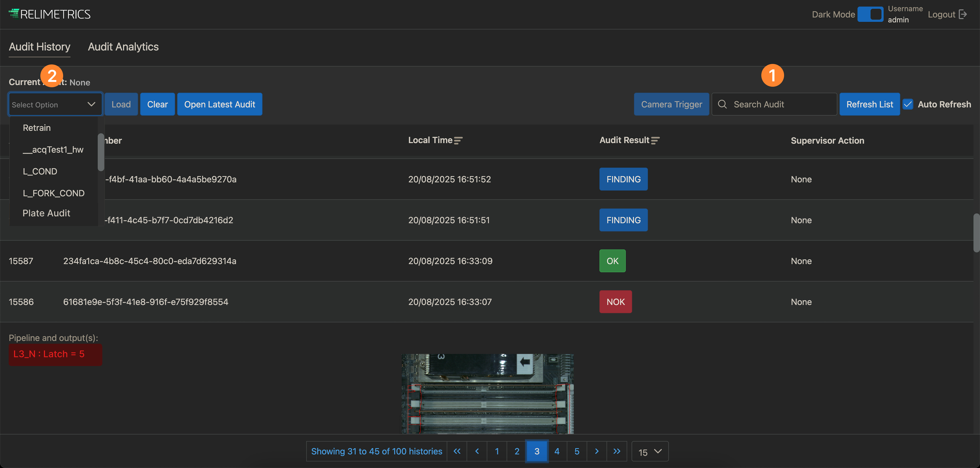Switch to the Audit Analytics tab

click(x=123, y=47)
